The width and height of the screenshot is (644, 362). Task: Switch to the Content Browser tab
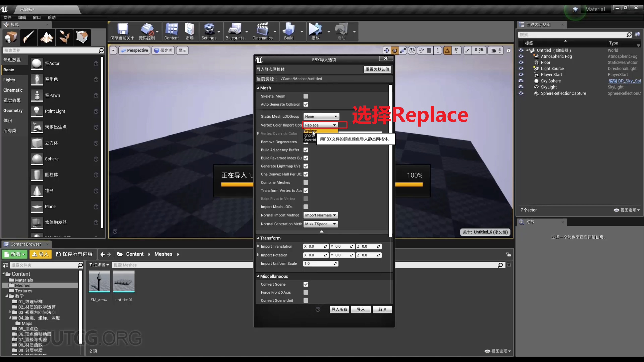coord(26,244)
